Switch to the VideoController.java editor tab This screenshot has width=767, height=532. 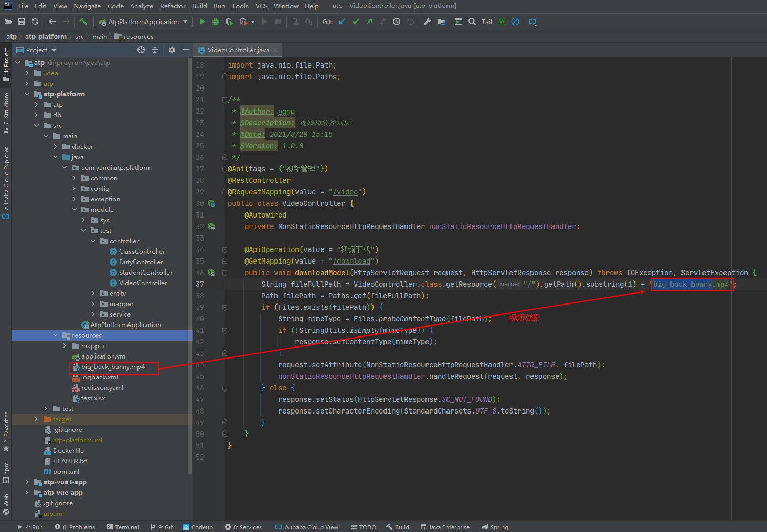(x=238, y=50)
